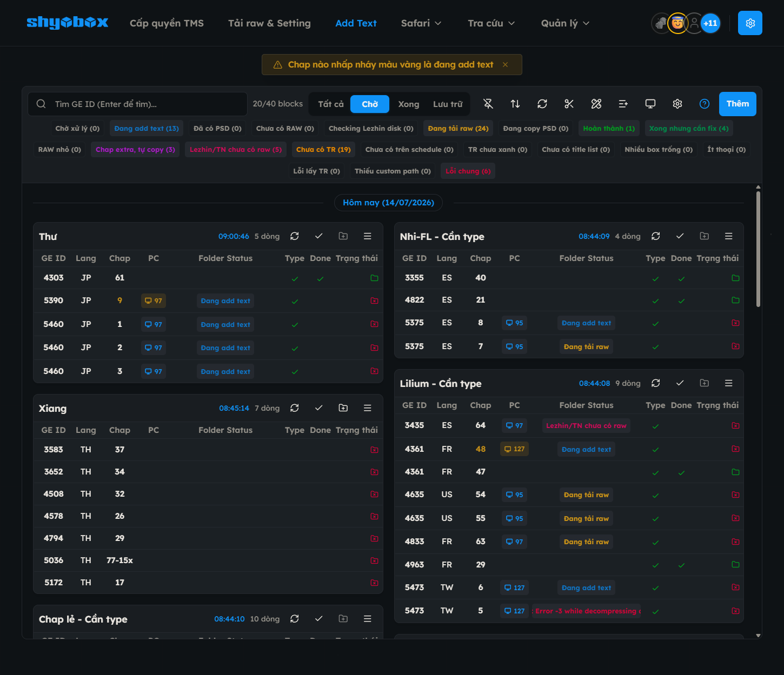Toggle the Lỗi chung (6) filter
The width and height of the screenshot is (784, 675).
468,171
